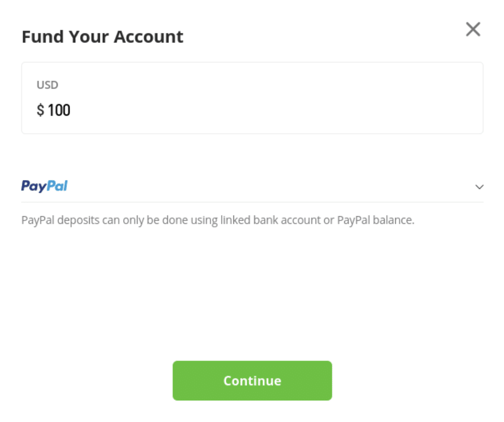The height and width of the screenshot is (422, 504).
Task: Click the divider line below PayPal selector
Action: tap(253, 202)
